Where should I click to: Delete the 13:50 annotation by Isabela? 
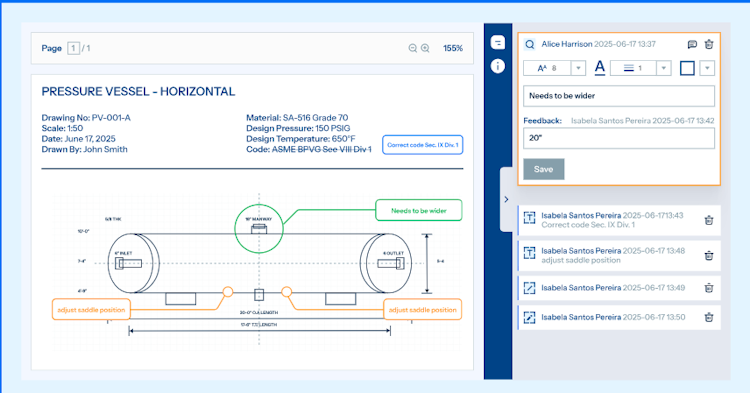(709, 317)
